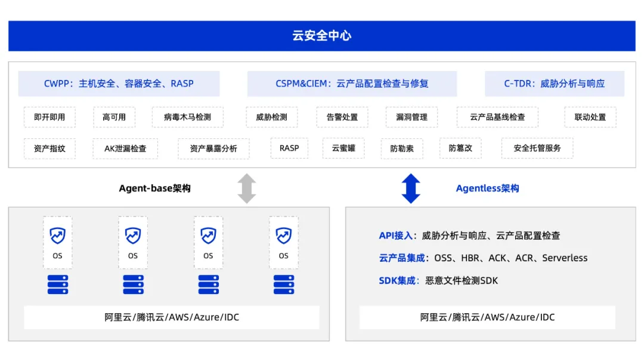Open the CSPM&CIEM category header
The height and width of the screenshot is (362, 644).
click(352, 83)
